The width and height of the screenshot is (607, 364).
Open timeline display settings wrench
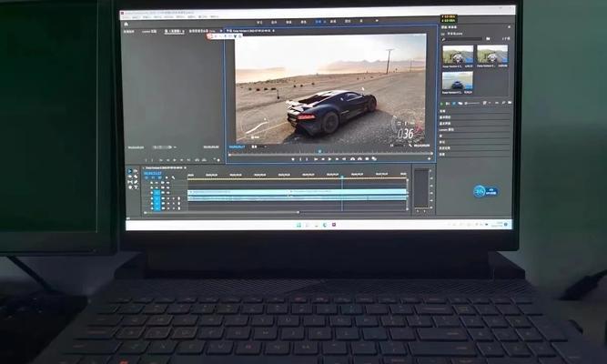pyautogui.click(x=173, y=177)
